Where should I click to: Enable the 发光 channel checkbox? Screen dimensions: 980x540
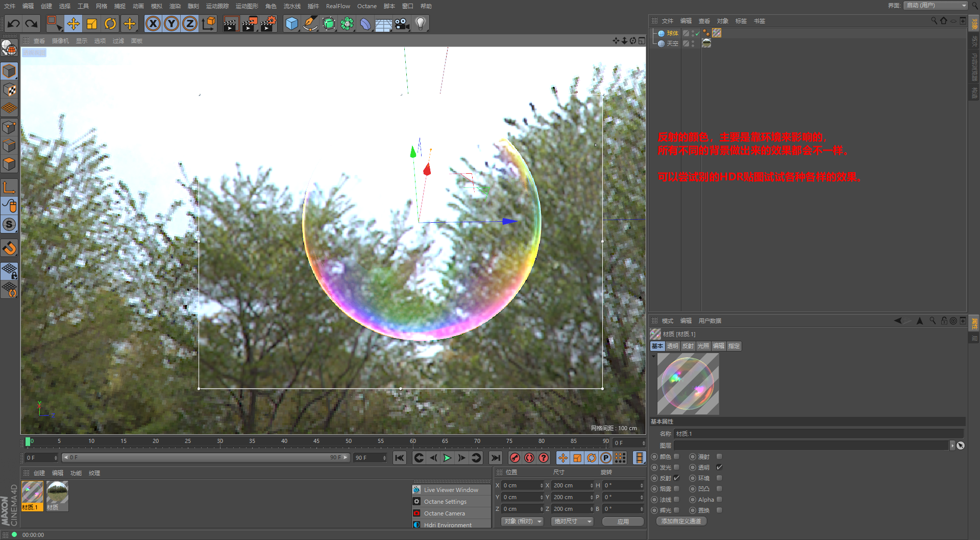677,467
